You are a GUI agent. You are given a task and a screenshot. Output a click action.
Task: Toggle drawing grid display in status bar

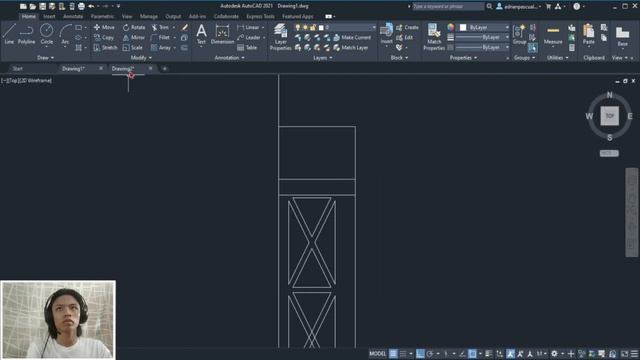click(x=393, y=353)
